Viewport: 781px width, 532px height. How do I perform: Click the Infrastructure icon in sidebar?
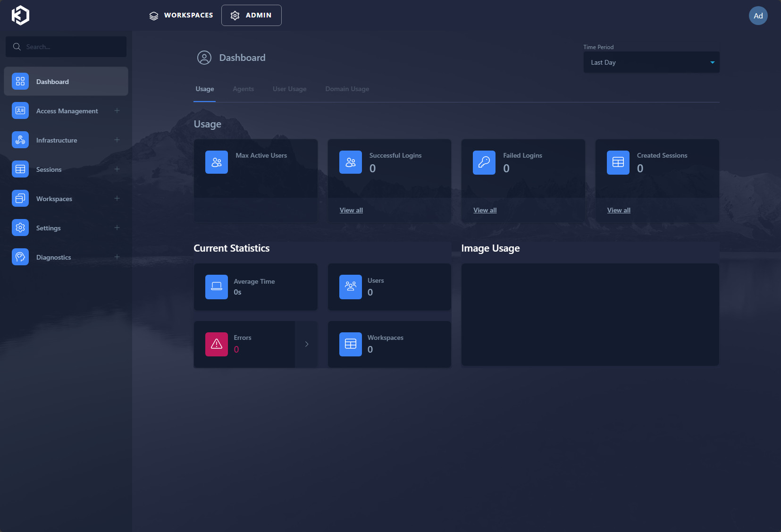point(20,140)
